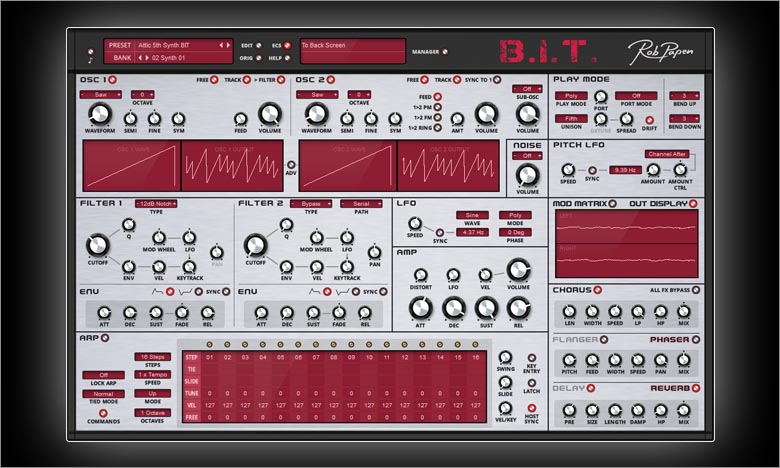Image resolution: width=780 pixels, height=468 pixels.
Task: Toggle OSC 1>2 PM option
Action: click(437, 107)
